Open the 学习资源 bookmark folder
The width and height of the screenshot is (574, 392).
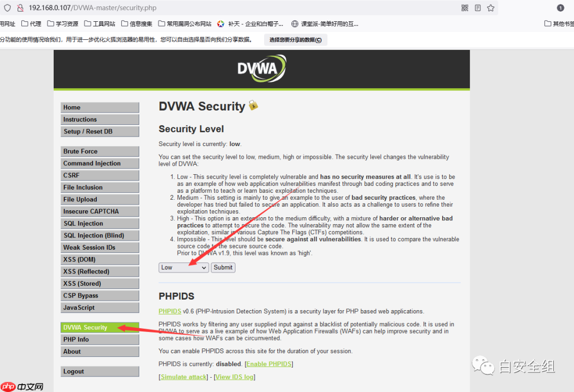(x=63, y=24)
